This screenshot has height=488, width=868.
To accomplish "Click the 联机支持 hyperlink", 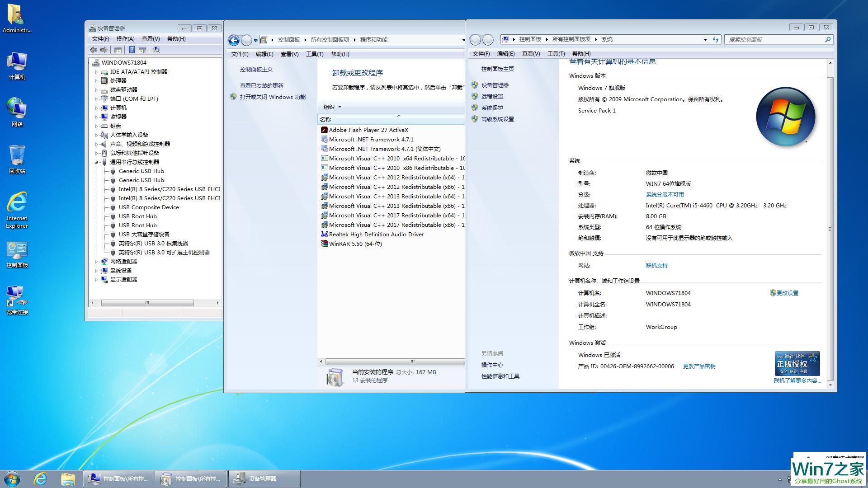I will [656, 265].
